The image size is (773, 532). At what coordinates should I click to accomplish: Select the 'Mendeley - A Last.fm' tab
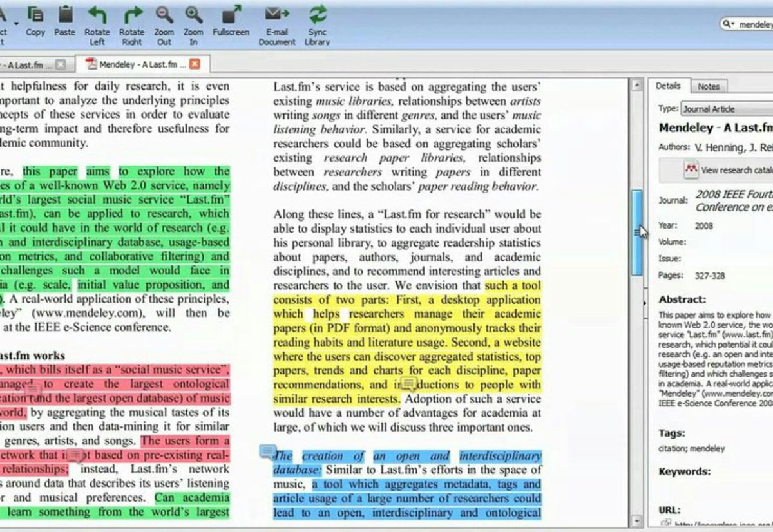[142, 64]
